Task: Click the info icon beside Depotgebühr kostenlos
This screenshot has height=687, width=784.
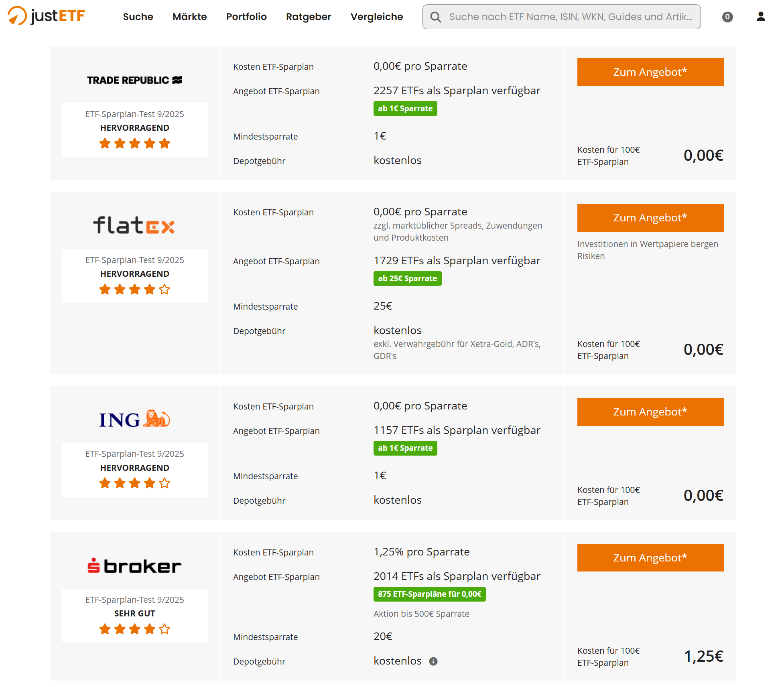Action: click(433, 661)
